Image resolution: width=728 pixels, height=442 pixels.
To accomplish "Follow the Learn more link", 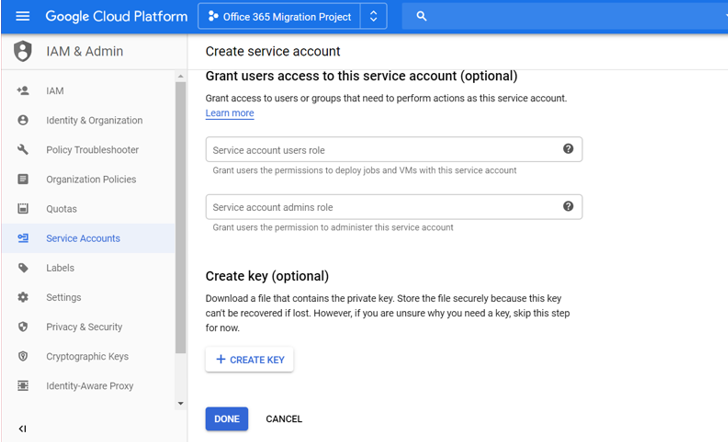I will [229, 113].
